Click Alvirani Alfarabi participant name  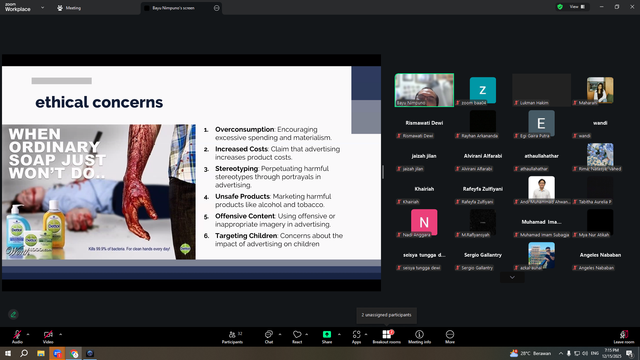coord(483,156)
